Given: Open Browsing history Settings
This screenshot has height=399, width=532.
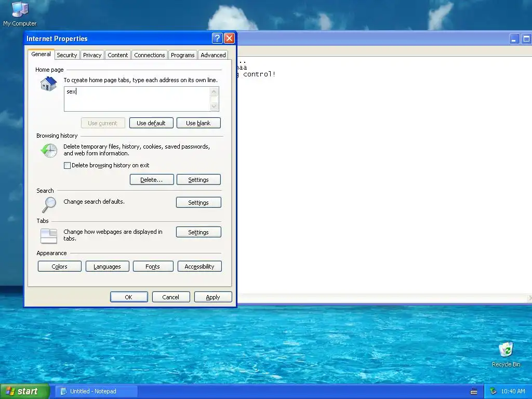Looking at the screenshot, I should click(x=198, y=179).
